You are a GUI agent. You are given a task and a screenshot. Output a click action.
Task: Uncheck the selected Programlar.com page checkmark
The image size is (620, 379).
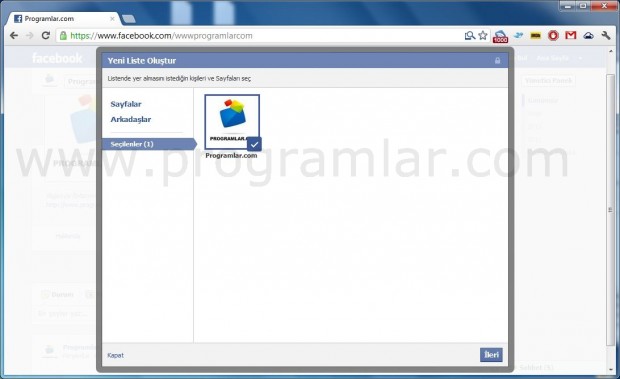(x=254, y=145)
